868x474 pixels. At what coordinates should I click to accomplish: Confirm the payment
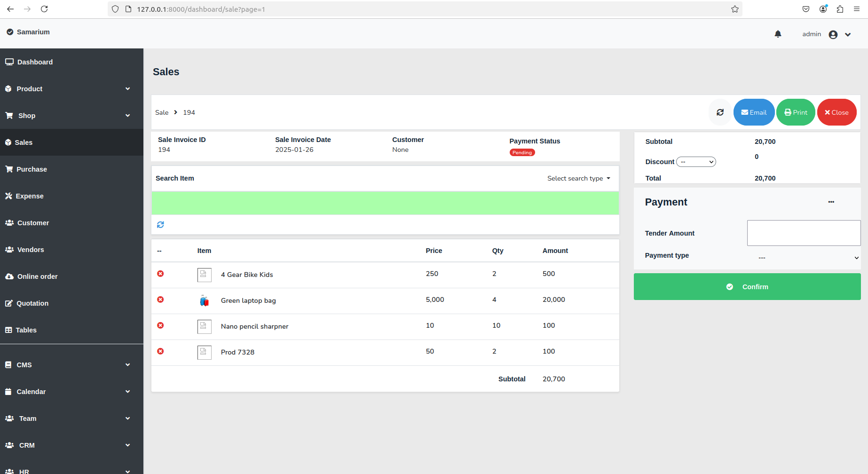pyautogui.click(x=747, y=287)
